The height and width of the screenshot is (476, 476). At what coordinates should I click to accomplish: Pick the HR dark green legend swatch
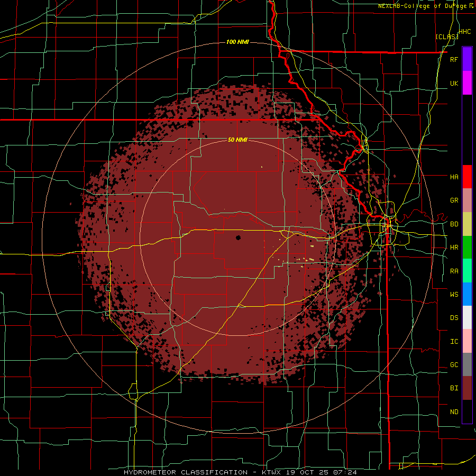pos(467,248)
